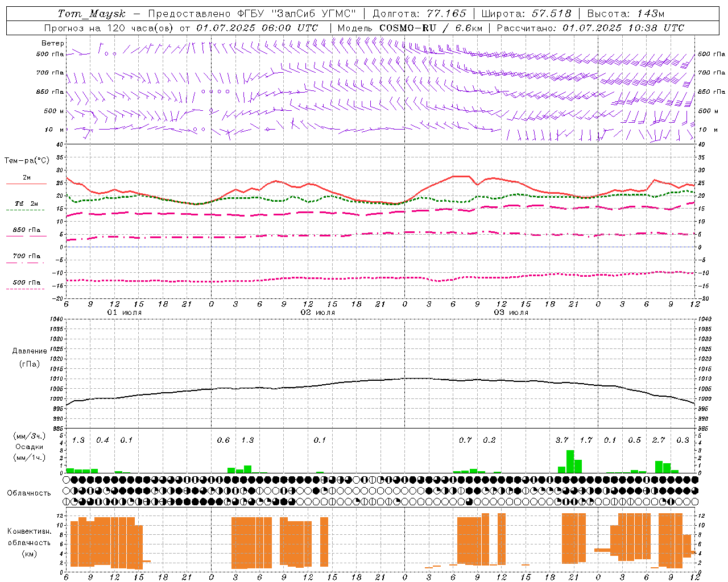Click the 'Давление' pressure panel label
728x582 pixels.
(30, 351)
